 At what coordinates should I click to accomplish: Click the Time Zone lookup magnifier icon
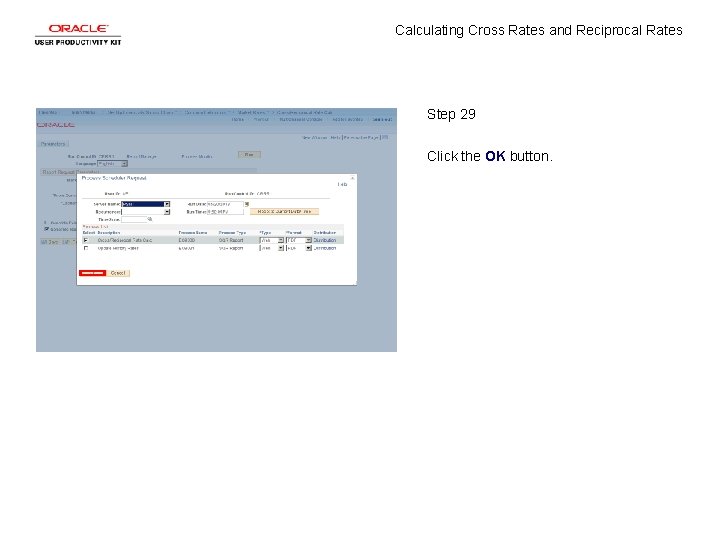tap(150, 219)
